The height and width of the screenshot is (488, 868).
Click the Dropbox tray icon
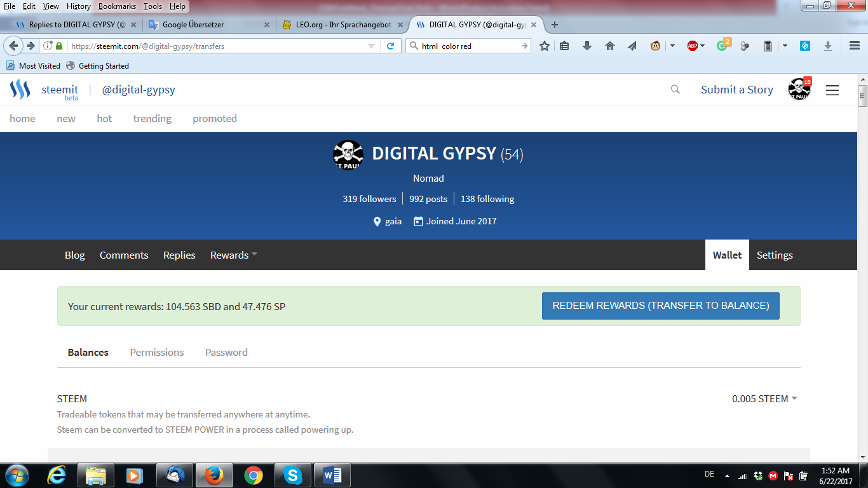tap(757, 475)
